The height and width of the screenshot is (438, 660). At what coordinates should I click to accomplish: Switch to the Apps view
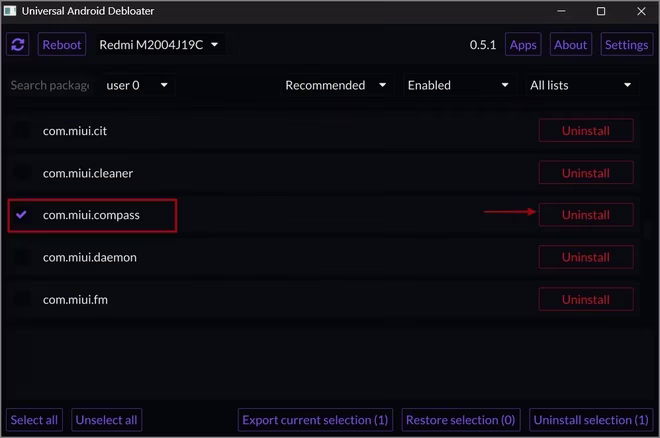click(523, 45)
